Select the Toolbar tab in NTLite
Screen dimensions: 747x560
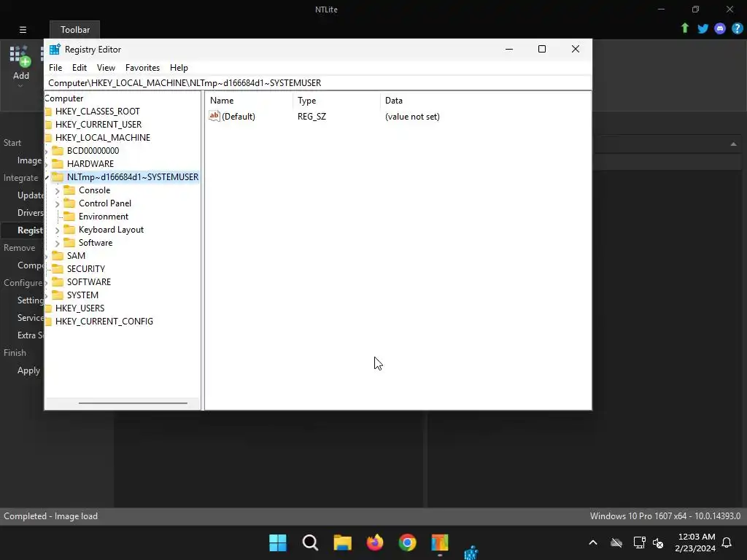75,29
